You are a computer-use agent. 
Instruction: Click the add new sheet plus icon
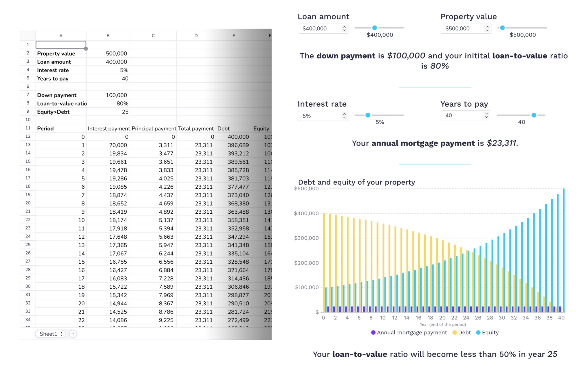click(x=73, y=334)
